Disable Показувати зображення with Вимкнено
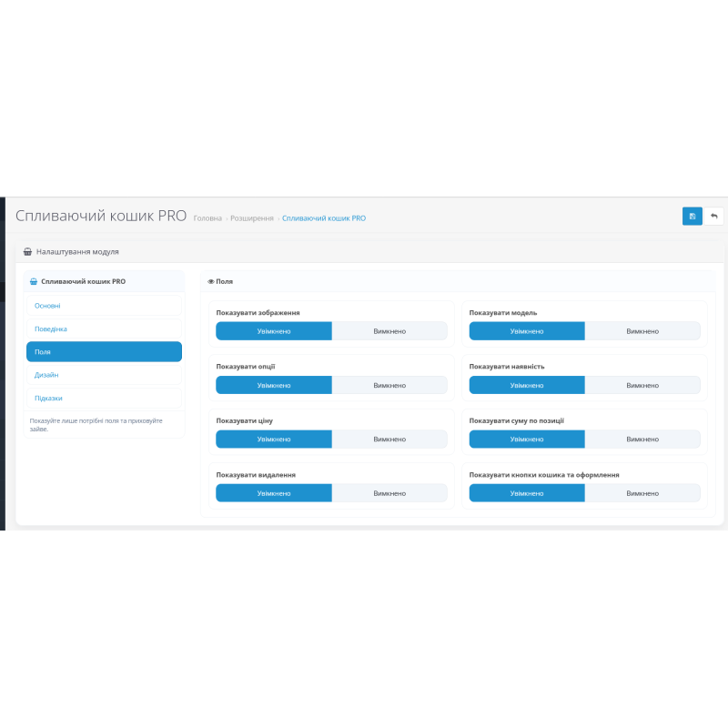The width and height of the screenshot is (728, 728). tap(389, 331)
